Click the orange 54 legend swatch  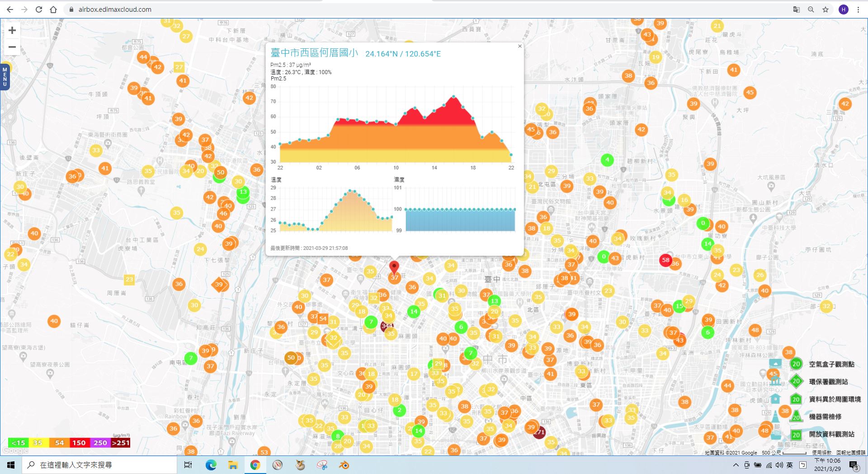point(59,443)
